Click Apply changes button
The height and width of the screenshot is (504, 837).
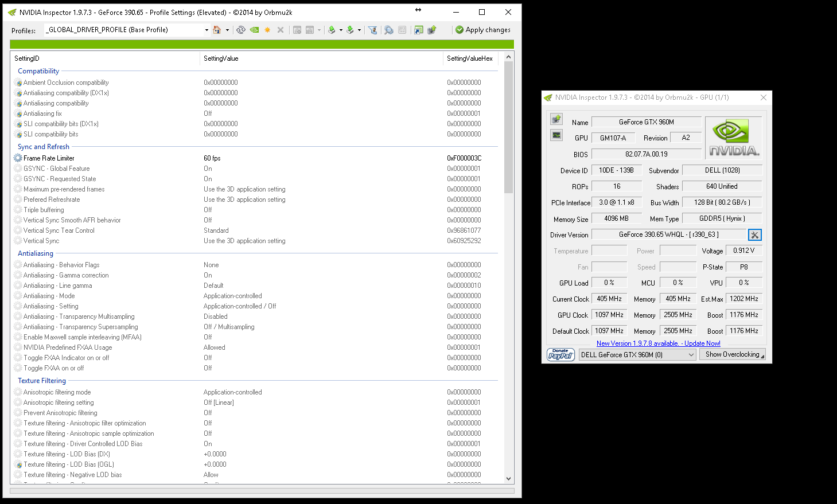(482, 30)
